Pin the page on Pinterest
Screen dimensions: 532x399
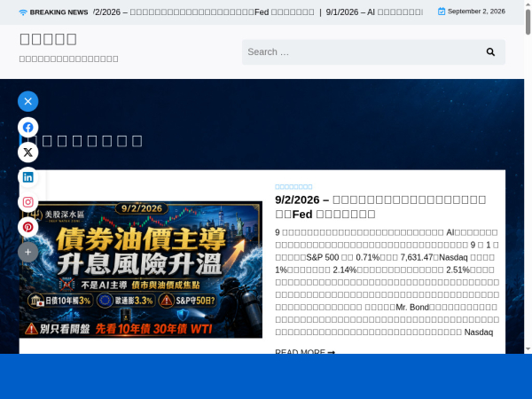[27, 227]
